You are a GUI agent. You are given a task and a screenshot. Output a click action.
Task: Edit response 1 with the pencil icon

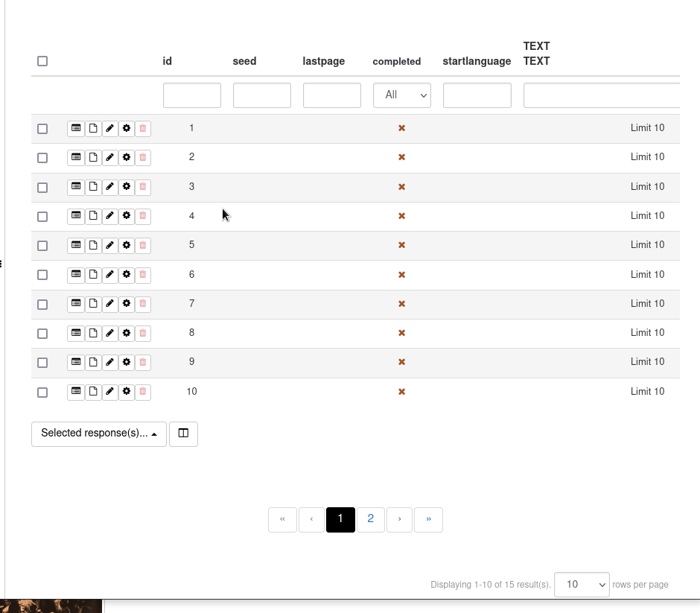pos(109,129)
